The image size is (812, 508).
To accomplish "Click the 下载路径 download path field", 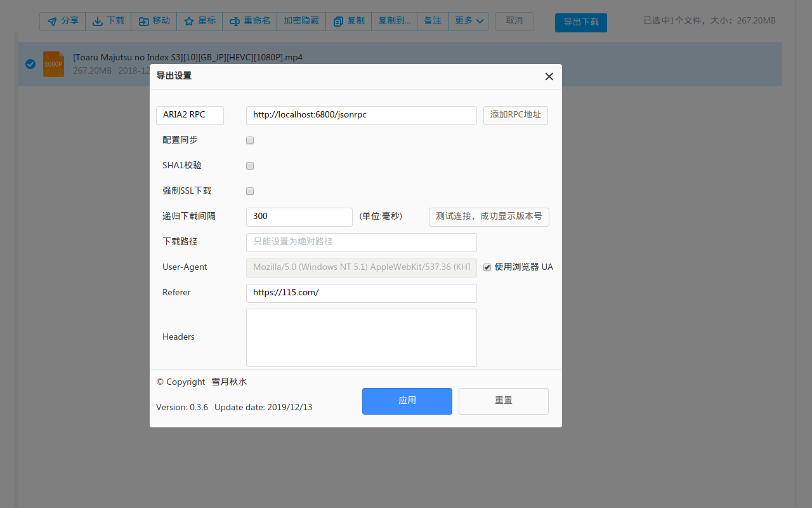I will tap(362, 242).
